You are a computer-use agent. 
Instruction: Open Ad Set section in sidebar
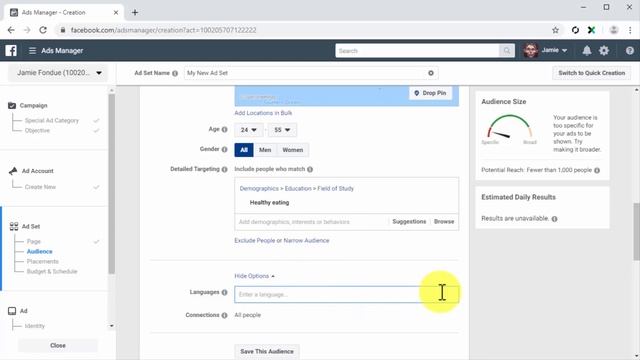click(x=31, y=227)
